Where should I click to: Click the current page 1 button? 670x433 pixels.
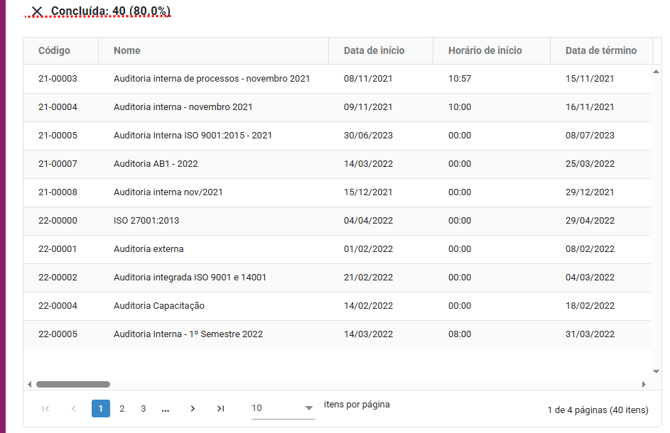[x=101, y=408]
